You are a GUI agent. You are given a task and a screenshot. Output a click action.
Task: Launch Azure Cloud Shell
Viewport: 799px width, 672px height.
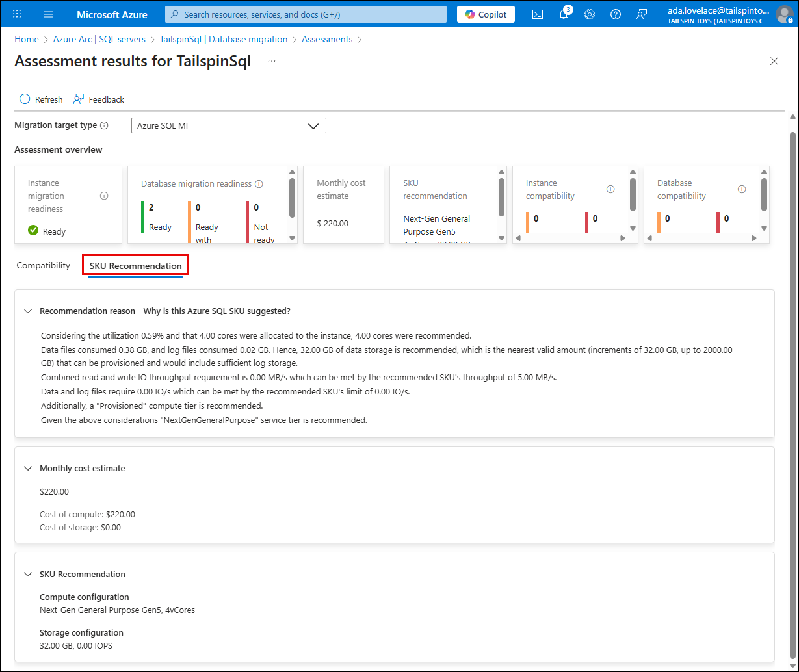pyautogui.click(x=537, y=14)
